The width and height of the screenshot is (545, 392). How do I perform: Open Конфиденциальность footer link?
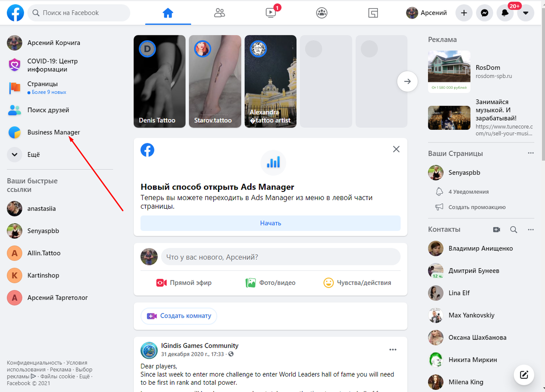point(35,363)
